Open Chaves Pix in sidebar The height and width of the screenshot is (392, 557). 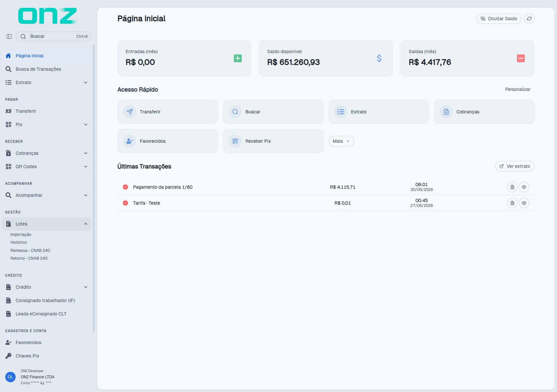[x=46, y=356]
